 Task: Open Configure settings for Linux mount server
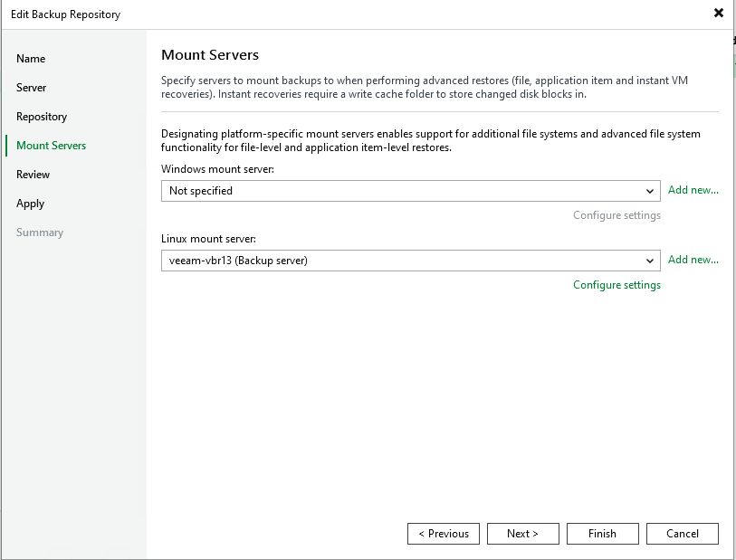point(617,285)
